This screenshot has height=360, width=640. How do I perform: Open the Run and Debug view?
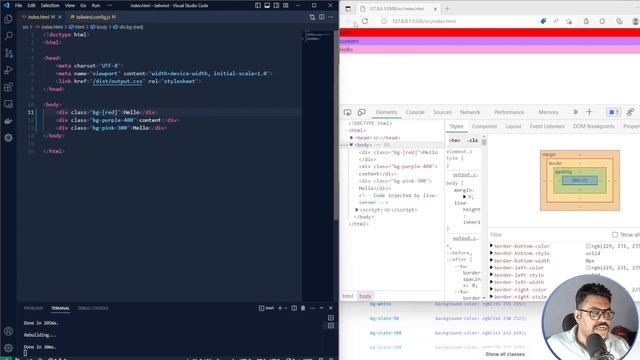8,70
